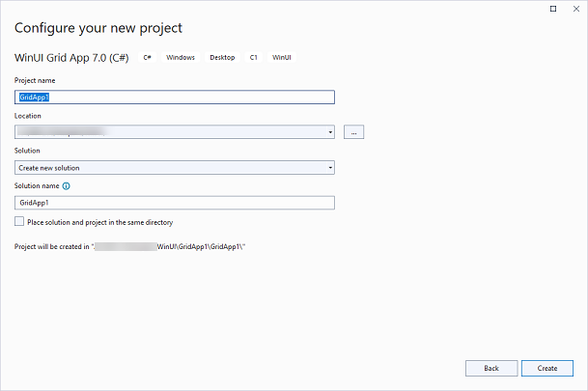Expand the Location dropdown arrow

pos(330,132)
